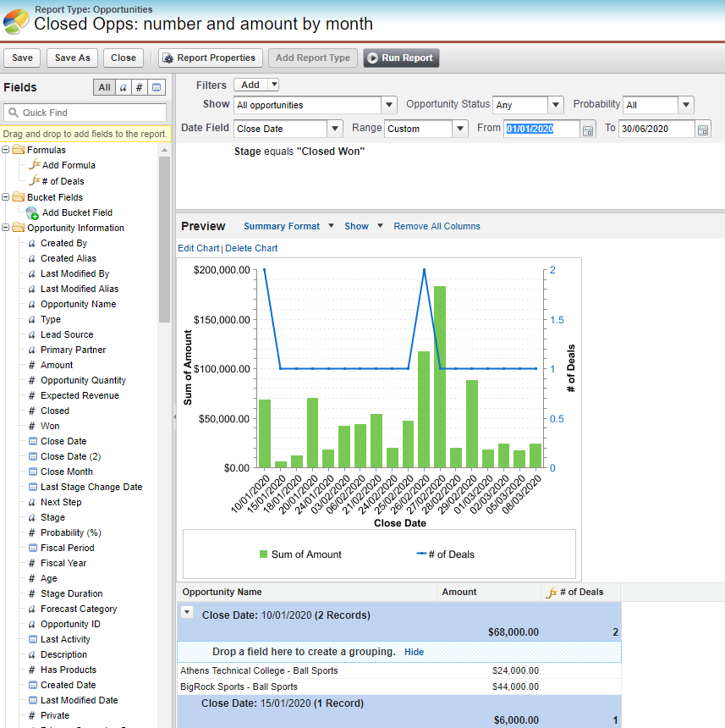Collapse the Formulas folder

pos(6,150)
